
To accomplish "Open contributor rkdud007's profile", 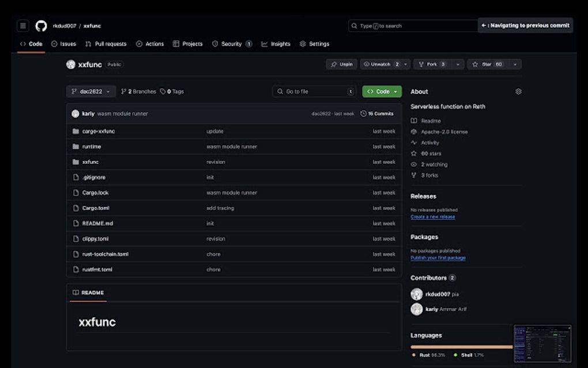I will point(436,295).
